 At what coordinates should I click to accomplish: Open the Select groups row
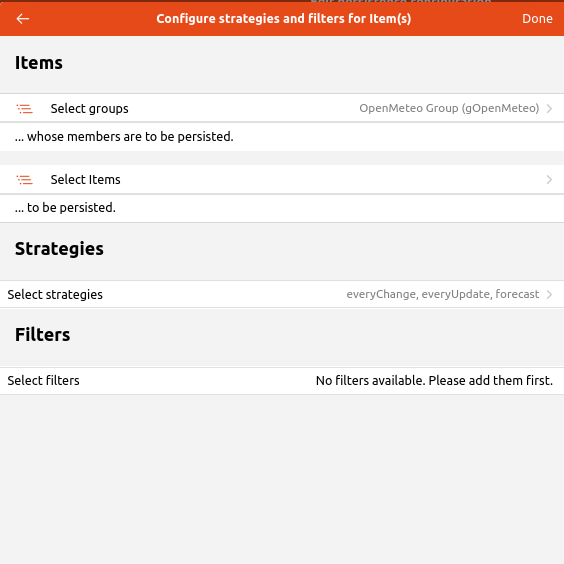tap(282, 108)
